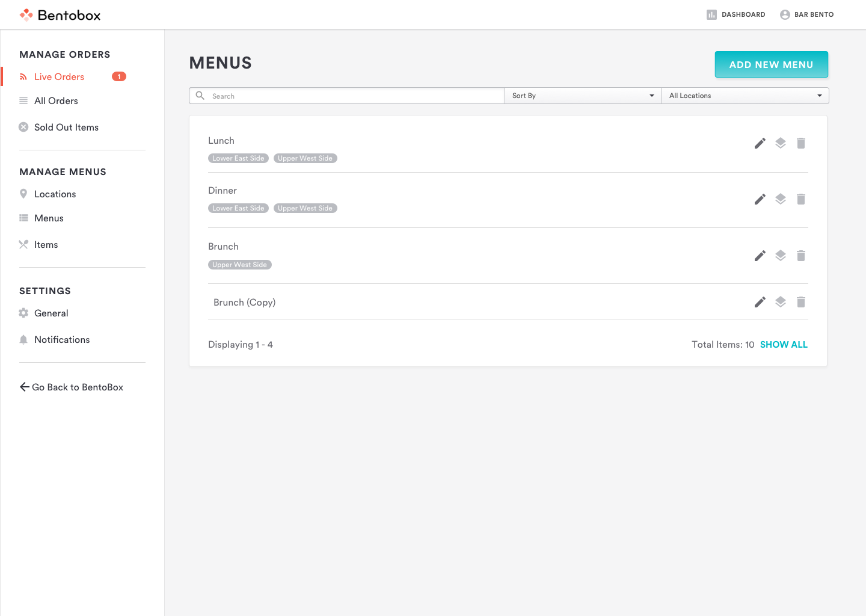Click the Items utensils icon in sidebar
This screenshot has width=866, height=616.
pyautogui.click(x=23, y=244)
